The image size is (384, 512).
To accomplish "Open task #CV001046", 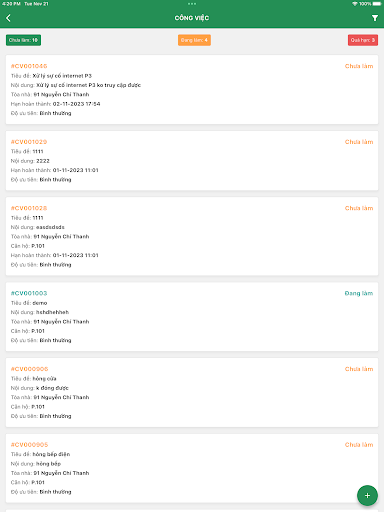I will pyautogui.click(x=192, y=90).
